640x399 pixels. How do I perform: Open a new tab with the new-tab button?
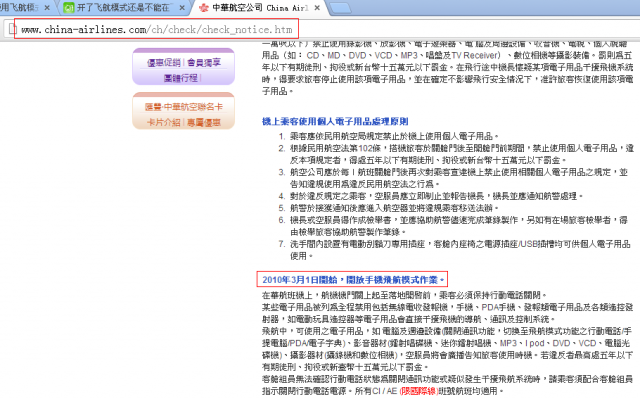(340, 8)
